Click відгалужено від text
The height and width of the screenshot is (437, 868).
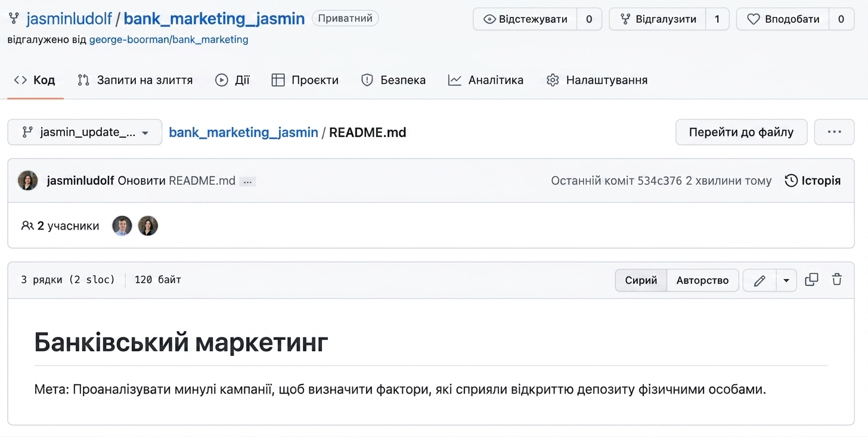click(47, 40)
